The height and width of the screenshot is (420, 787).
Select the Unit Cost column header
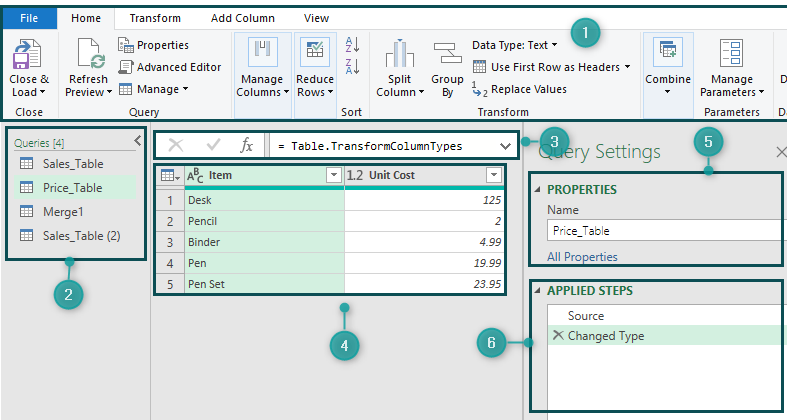424,175
